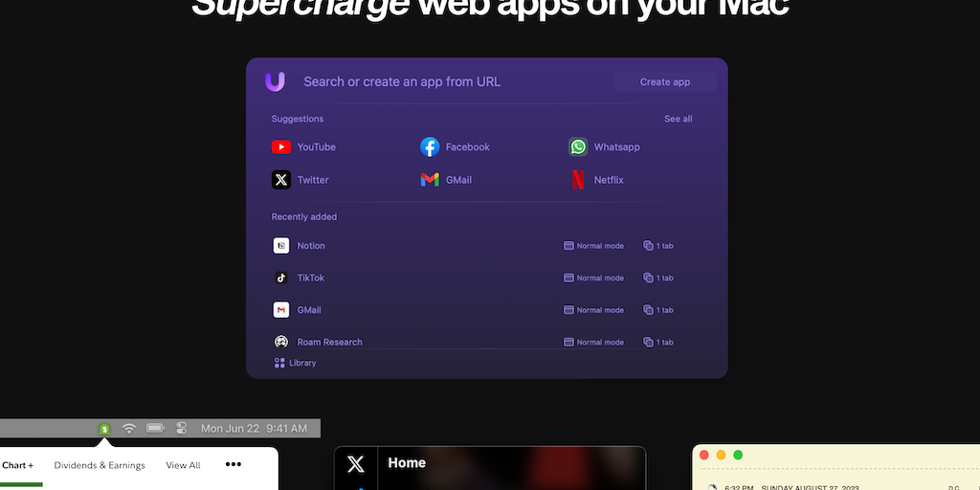Select the Facebook suggestion icon
980x490 pixels.
point(430,146)
